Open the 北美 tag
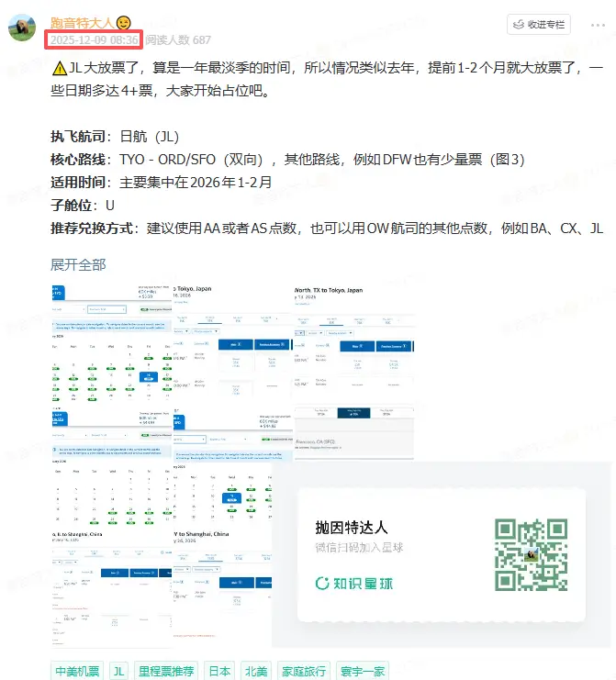The height and width of the screenshot is (680, 616). [x=256, y=672]
